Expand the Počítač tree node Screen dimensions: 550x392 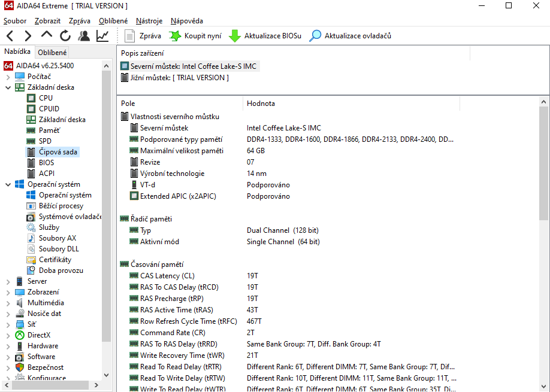pyautogui.click(x=8, y=77)
